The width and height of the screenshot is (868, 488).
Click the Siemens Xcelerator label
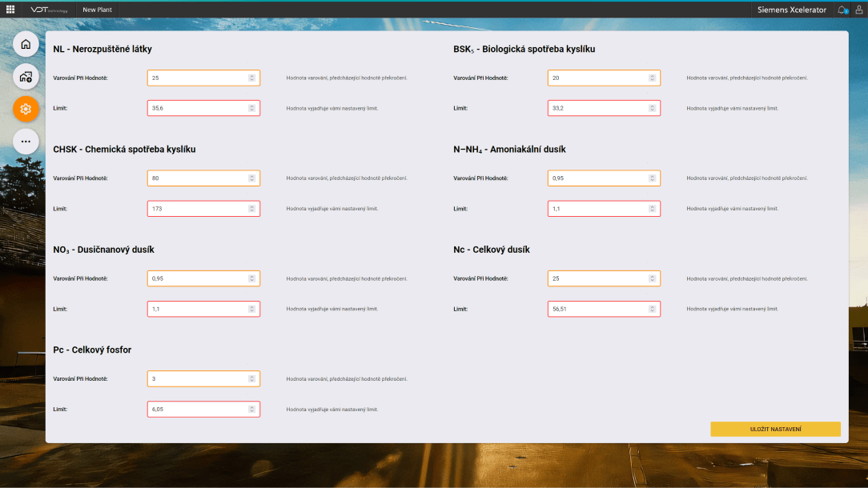click(791, 10)
